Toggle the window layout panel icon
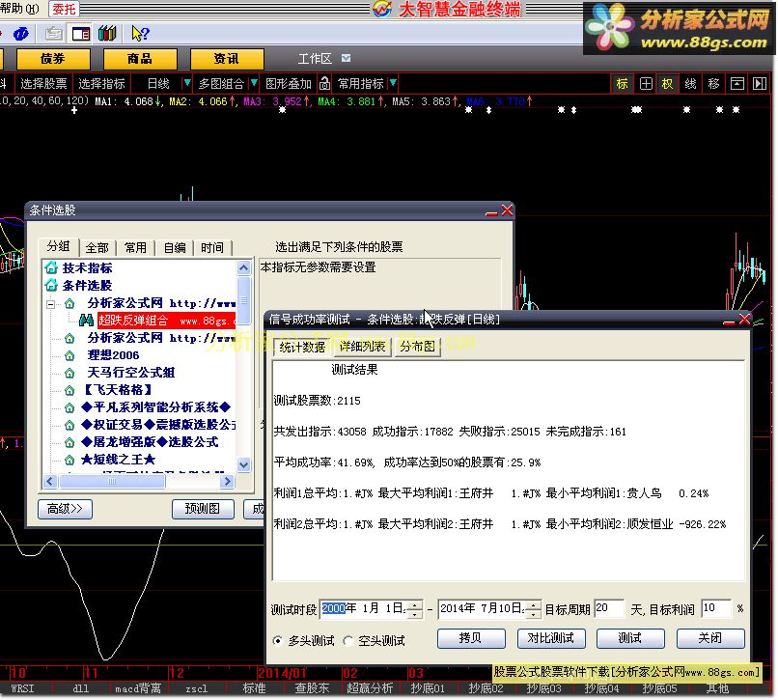Image resolution: width=778 pixels, height=700 pixels. point(81,34)
